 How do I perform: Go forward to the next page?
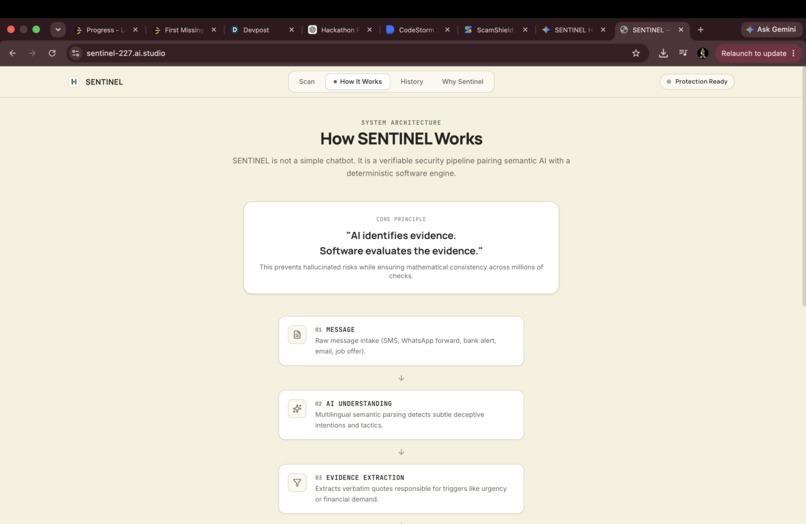[x=32, y=53]
